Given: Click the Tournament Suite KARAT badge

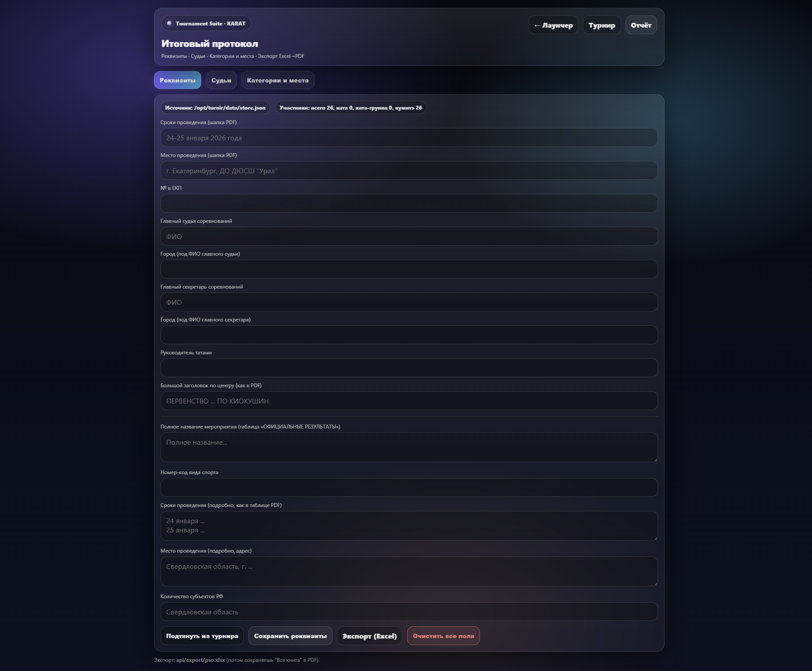Looking at the screenshot, I should point(206,24).
